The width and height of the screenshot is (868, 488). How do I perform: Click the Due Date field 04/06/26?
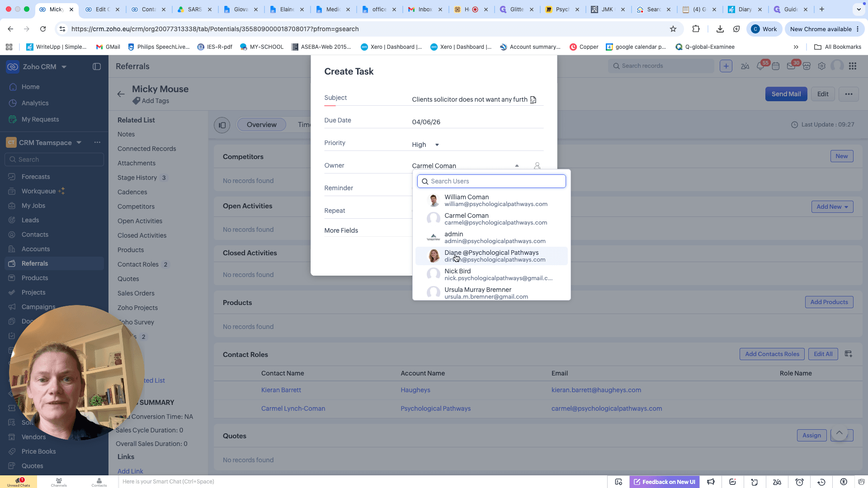coord(477,122)
